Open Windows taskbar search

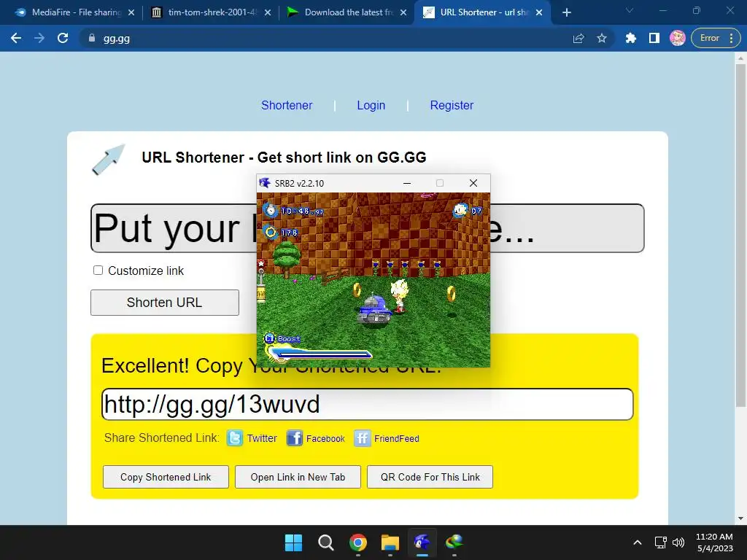[326, 542]
